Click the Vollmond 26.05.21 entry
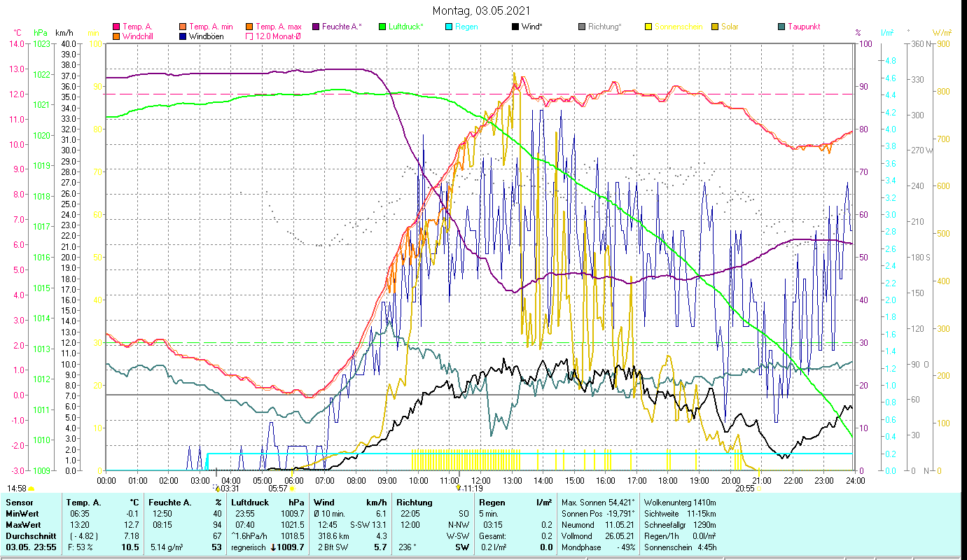The height and width of the screenshot is (560, 967). point(599,536)
